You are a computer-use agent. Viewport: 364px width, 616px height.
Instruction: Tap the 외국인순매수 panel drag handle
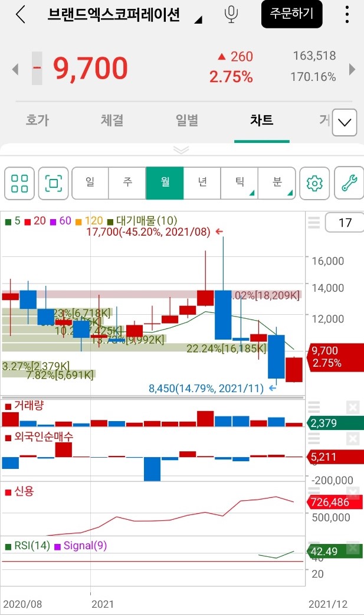(x=314, y=438)
